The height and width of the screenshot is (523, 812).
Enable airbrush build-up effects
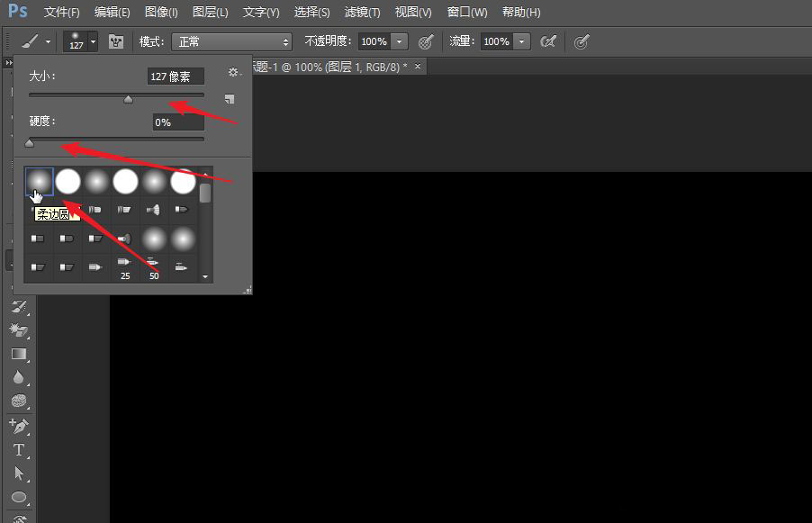coord(548,41)
